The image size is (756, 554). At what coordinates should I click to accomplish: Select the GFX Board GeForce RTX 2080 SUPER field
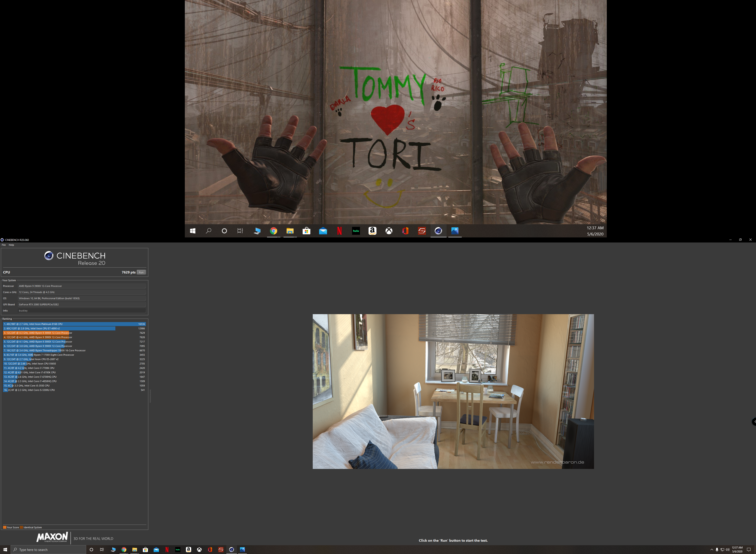click(x=82, y=304)
